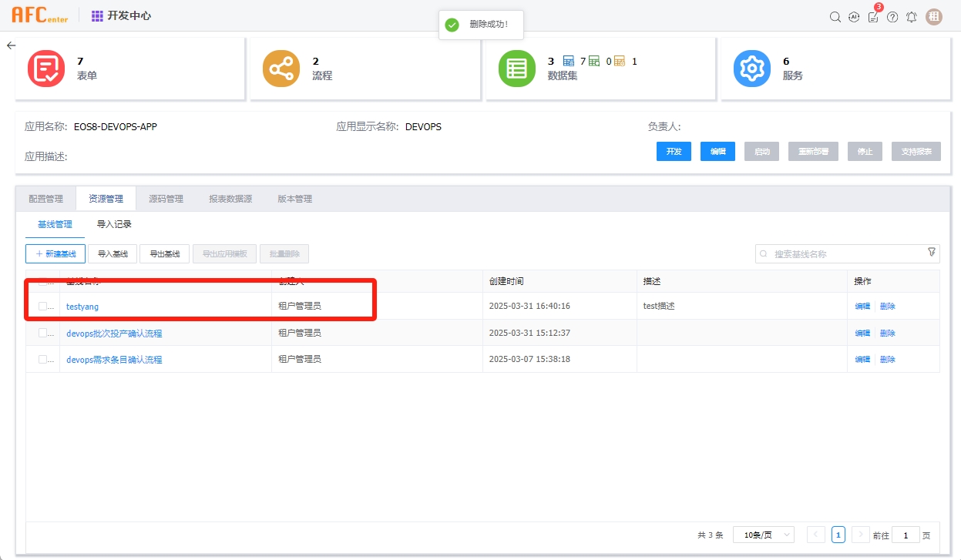Click 删除 link for testyang baseline
Screen dimensions: 961x560
pyautogui.click(x=888, y=307)
